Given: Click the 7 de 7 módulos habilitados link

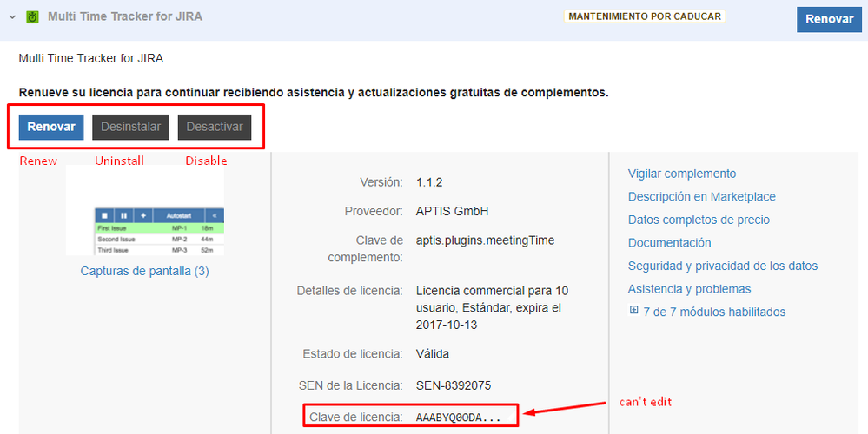Looking at the screenshot, I should 714,312.
